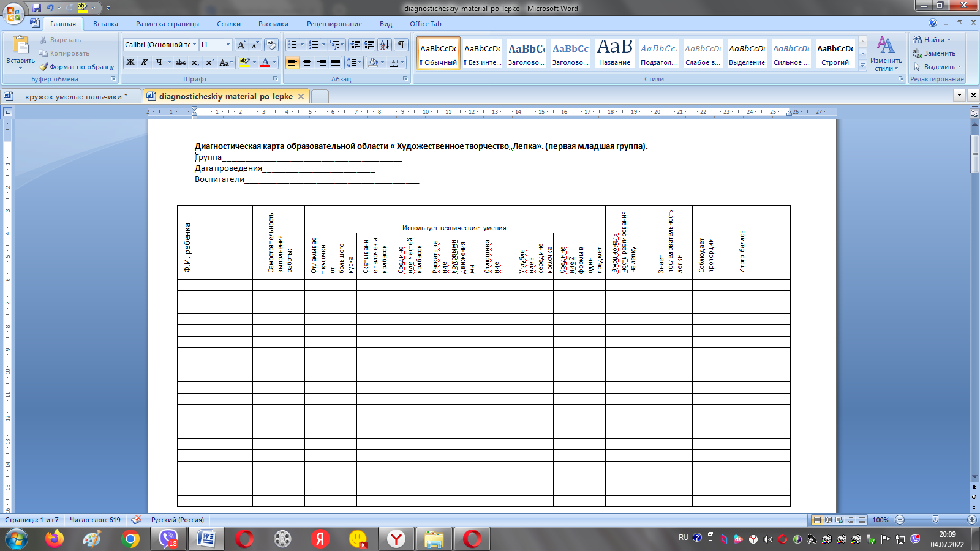This screenshot has height=551, width=980.
Task: Apply strikethrough formatting
Action: coord(180,62)
